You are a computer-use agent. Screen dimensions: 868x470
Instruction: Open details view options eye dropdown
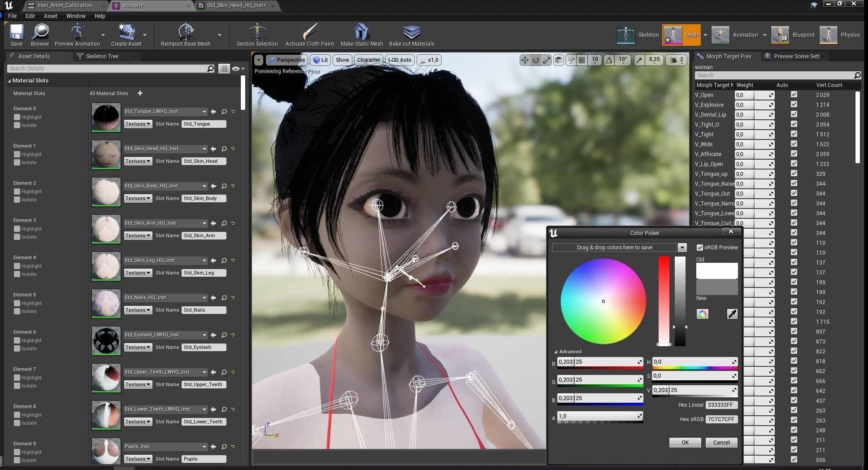238,69
